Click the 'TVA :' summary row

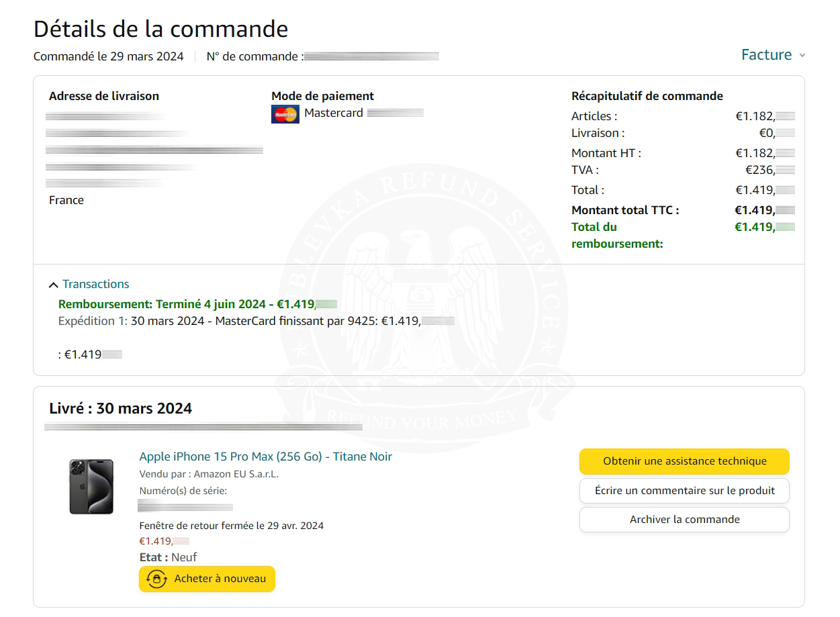pyautogui.click(x=683, y=170)
